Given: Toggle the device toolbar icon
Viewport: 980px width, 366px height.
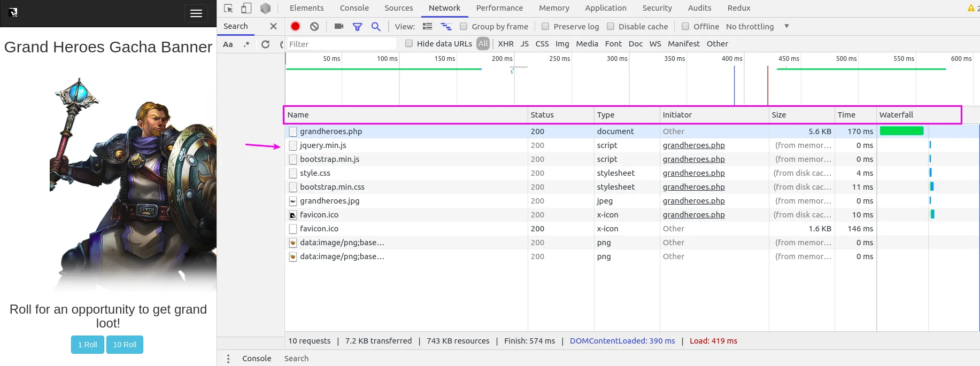Looking at the screenshot, I should point(246,8).
